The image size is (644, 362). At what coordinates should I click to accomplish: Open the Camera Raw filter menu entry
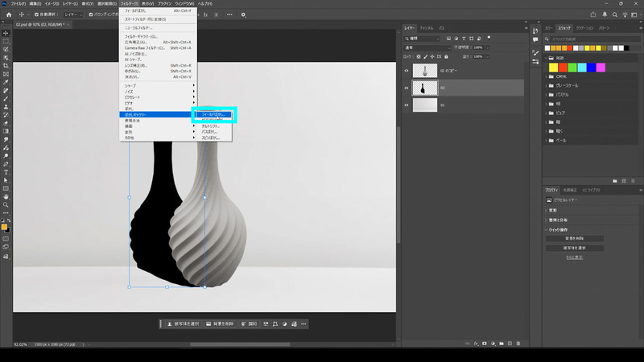(158, 48)
